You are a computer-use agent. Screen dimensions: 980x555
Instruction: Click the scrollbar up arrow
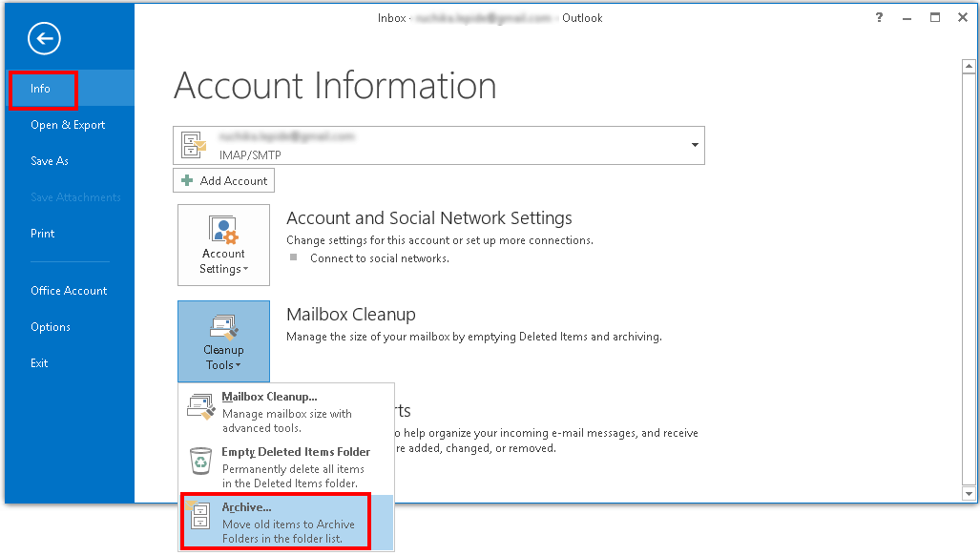point(969,66)
